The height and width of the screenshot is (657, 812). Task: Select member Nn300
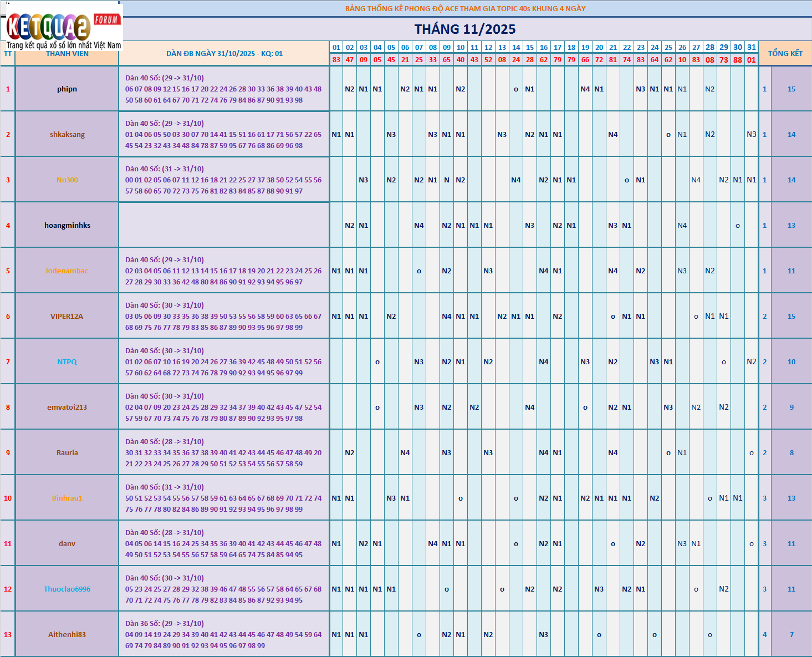point(67,180)
